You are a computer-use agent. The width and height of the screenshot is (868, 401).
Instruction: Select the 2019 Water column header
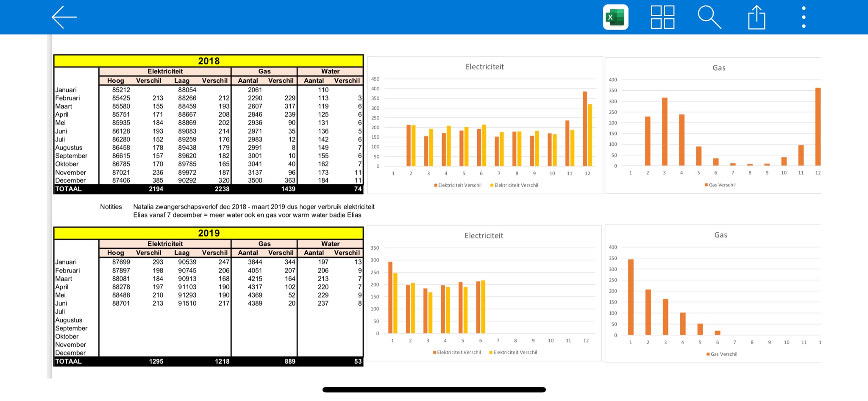pos(330,244)
